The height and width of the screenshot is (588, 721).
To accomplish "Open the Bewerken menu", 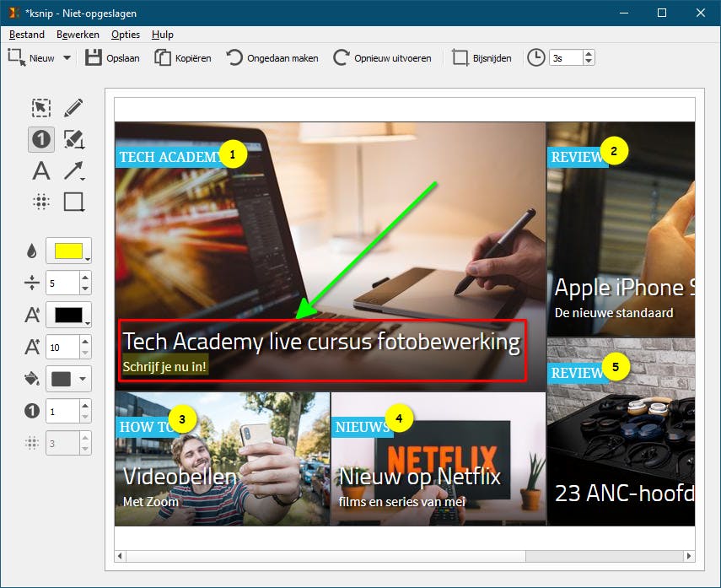I will (x=78, y=35).
